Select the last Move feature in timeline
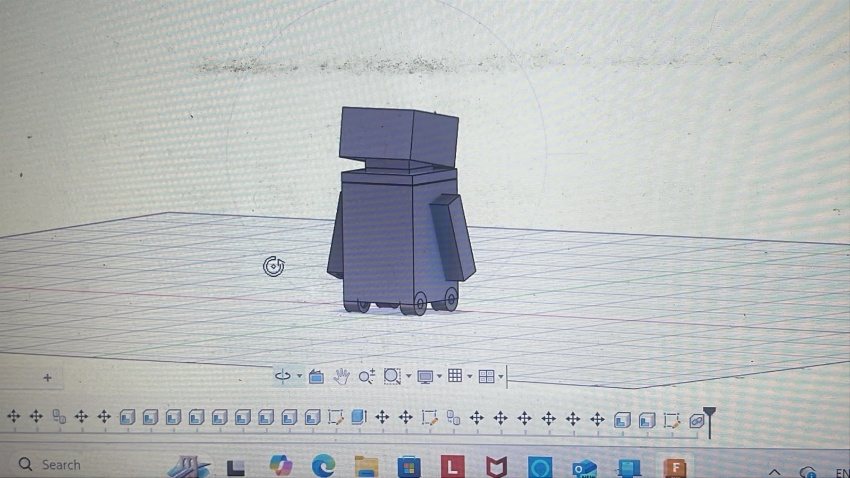 point(597,419)
